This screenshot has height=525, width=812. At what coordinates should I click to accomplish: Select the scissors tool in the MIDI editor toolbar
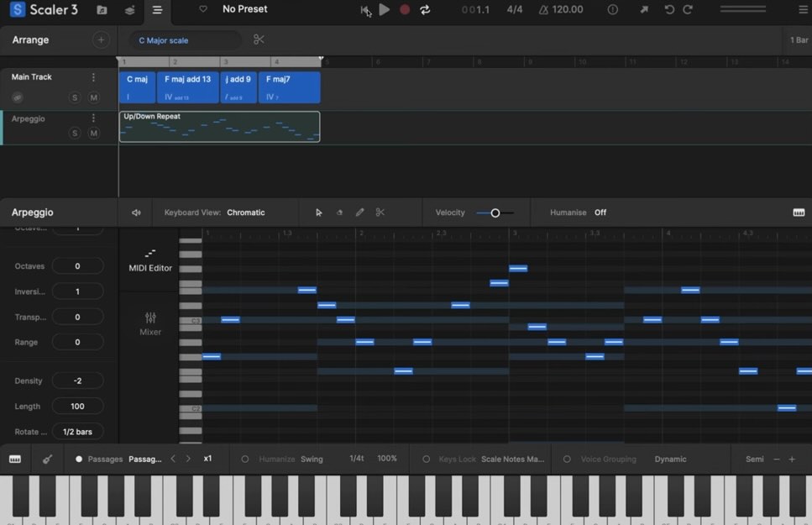(x=380, y=213)
